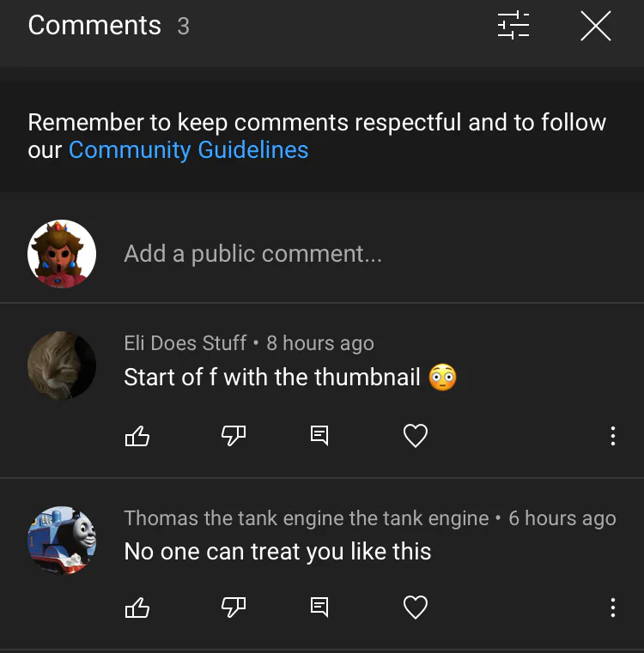Dislike the Thomas the tank engine comment
This screenshot has height=653, width=644.
(234, 608)
